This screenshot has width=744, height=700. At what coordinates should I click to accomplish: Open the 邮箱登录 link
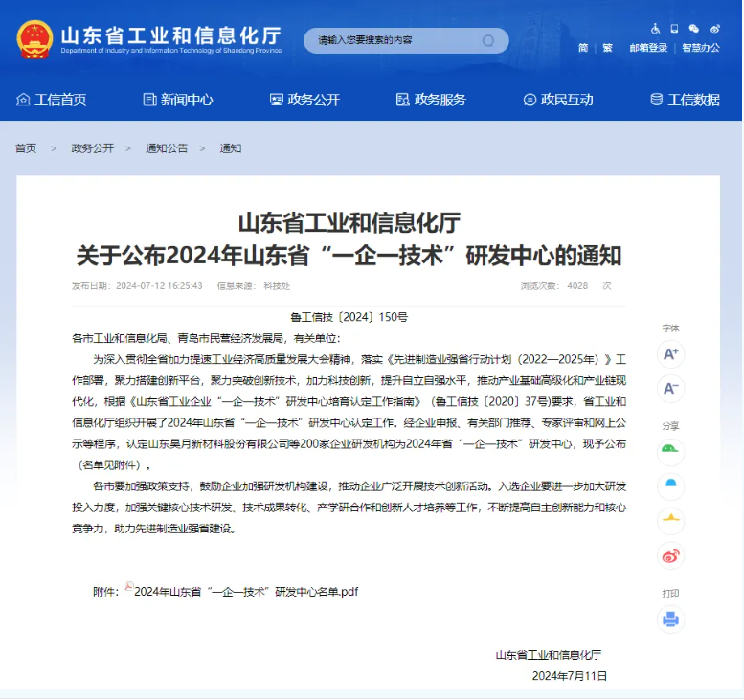click(648, 48)
